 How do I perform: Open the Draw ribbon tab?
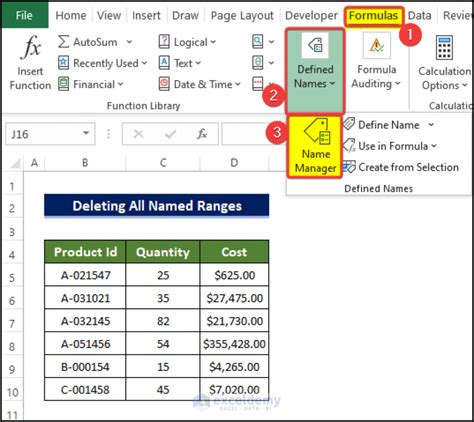[x=185, y=15]
